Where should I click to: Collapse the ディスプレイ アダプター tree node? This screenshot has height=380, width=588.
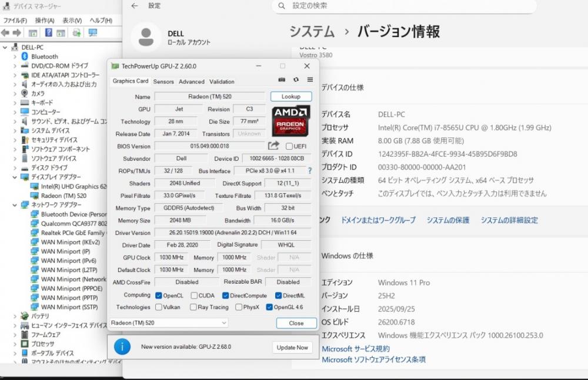coord(15,177)
